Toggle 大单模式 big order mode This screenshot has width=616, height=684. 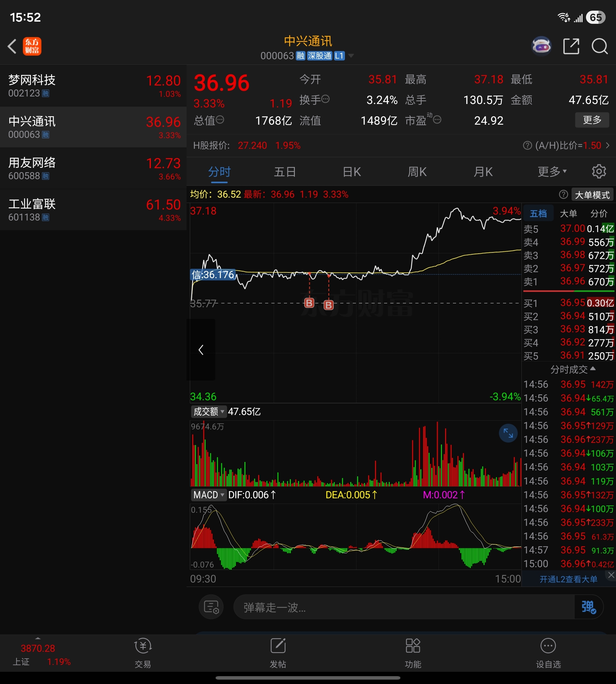[x=592, y=195]
